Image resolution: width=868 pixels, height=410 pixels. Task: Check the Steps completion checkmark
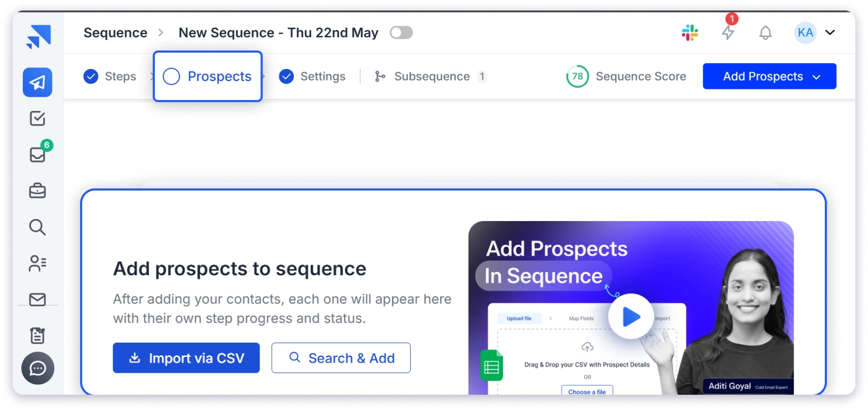pyautogui.click(x=91, y=76)
